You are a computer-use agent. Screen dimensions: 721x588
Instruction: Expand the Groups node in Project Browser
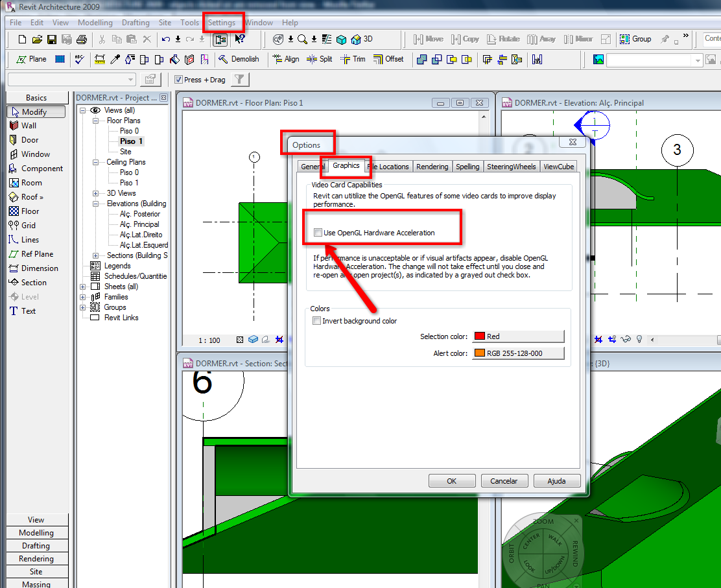83,307
